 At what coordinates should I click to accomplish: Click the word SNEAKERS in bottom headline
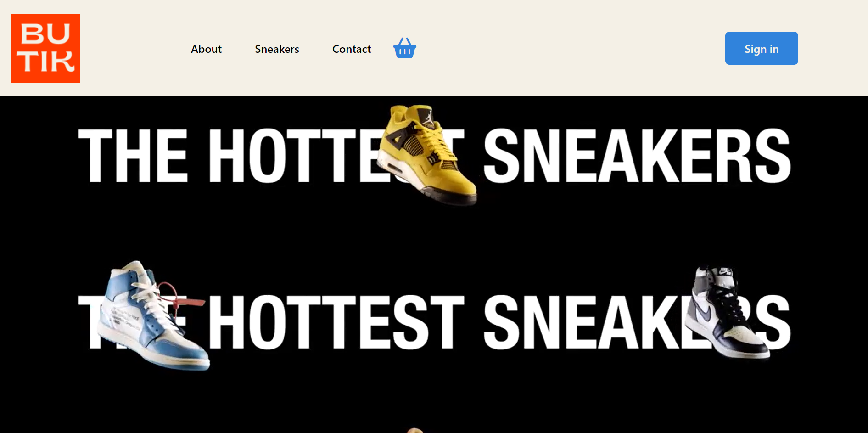tap(637, 321)
